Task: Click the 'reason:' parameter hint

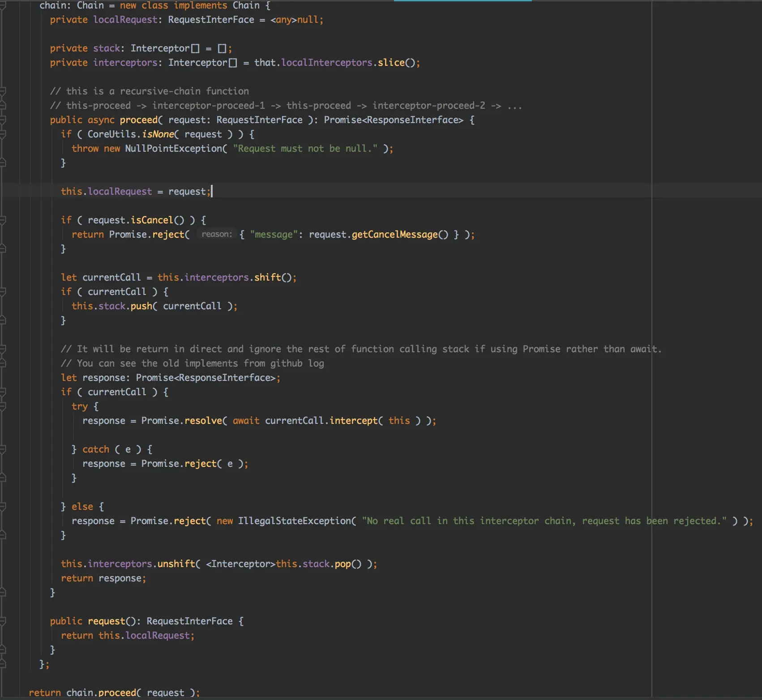Action: pos(217,234)
